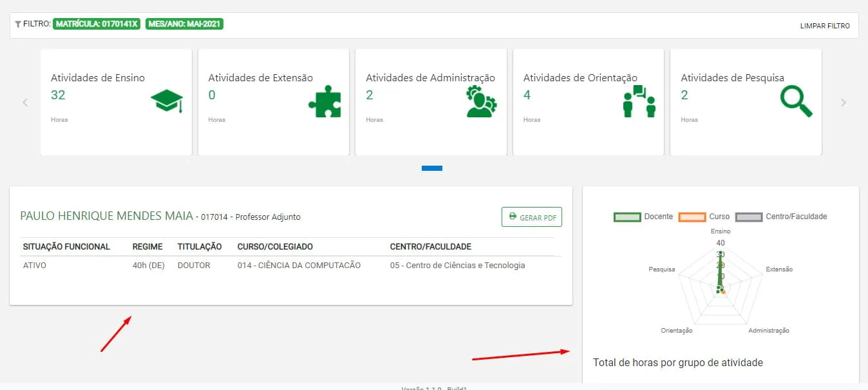Viewport: 868px width, 390px height.
Task: Toggle the Docente legend swatch
Action: point(627,217)
